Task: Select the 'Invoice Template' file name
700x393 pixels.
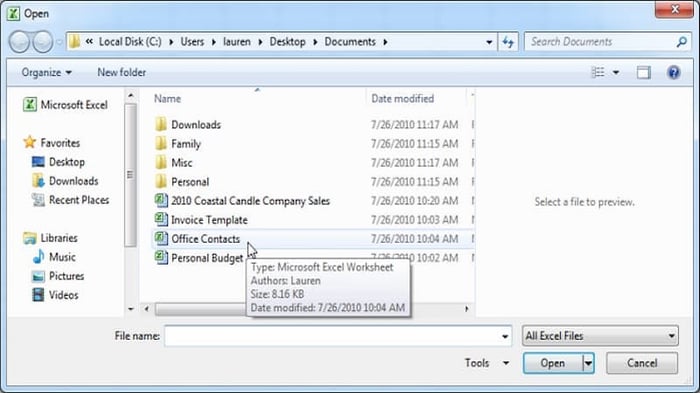Action: 209,220
